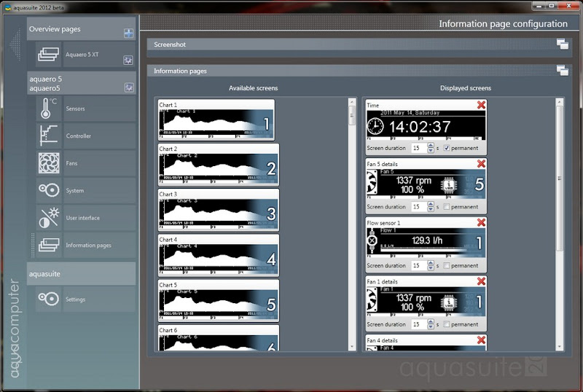Remove the Fan 5 details screen
The height and width of the screenshot is (392, 583).
[481, 164]
